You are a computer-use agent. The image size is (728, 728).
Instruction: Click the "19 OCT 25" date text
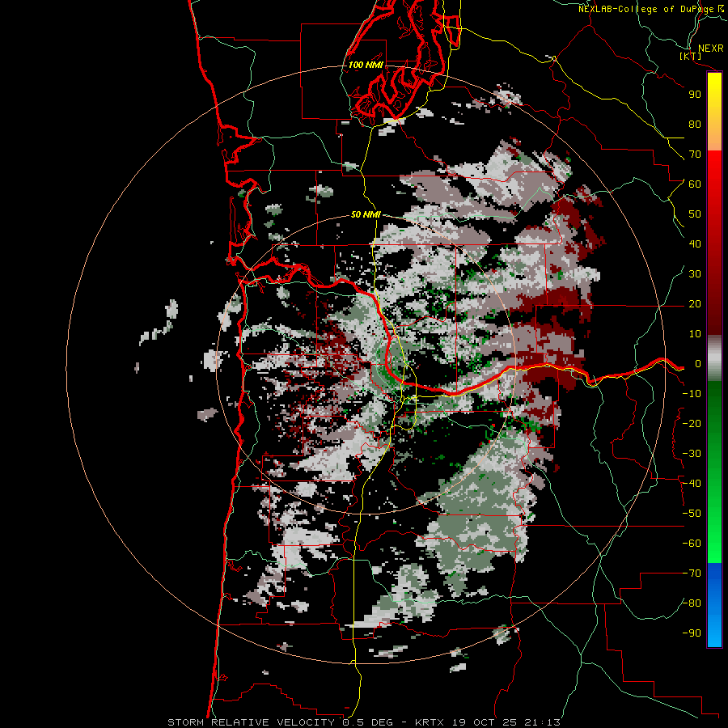[x=485, y=722]
